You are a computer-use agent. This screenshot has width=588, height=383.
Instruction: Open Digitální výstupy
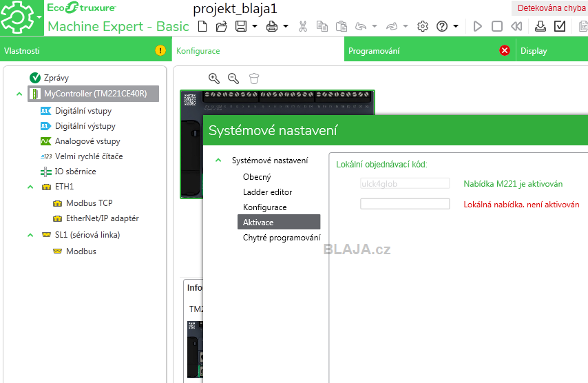[85, 126]
